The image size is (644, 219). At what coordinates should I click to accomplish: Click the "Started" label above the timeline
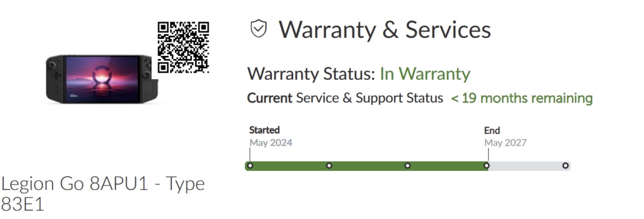(264, 130)
